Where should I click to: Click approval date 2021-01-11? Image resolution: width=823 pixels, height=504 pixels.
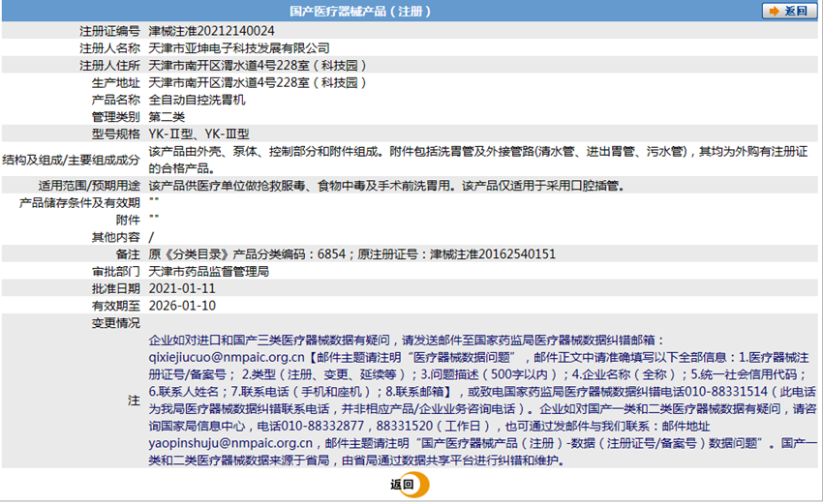click(182, 289)
